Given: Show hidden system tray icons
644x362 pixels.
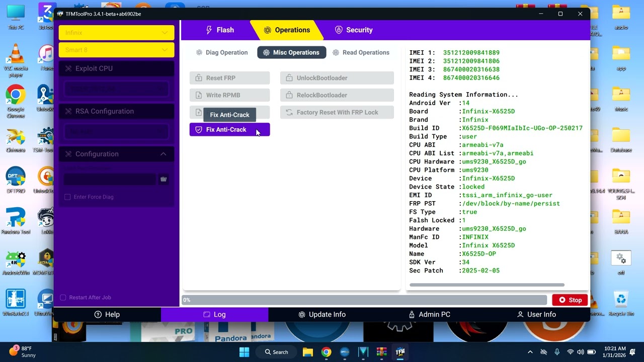Looking at the screenshot, I should point(530,352).
